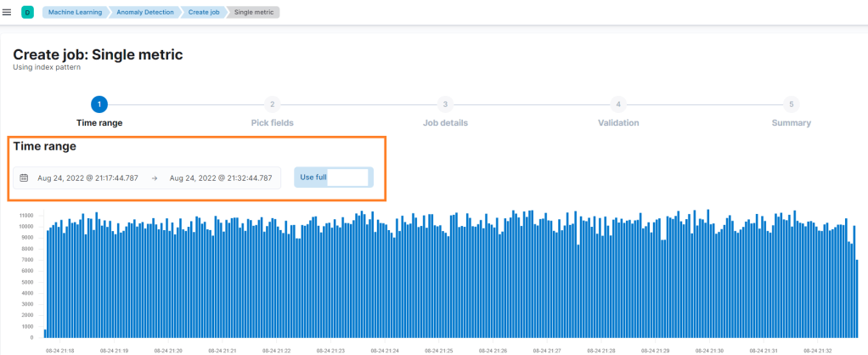Click step 1 circle in the wizard

[x=99, y=104]
